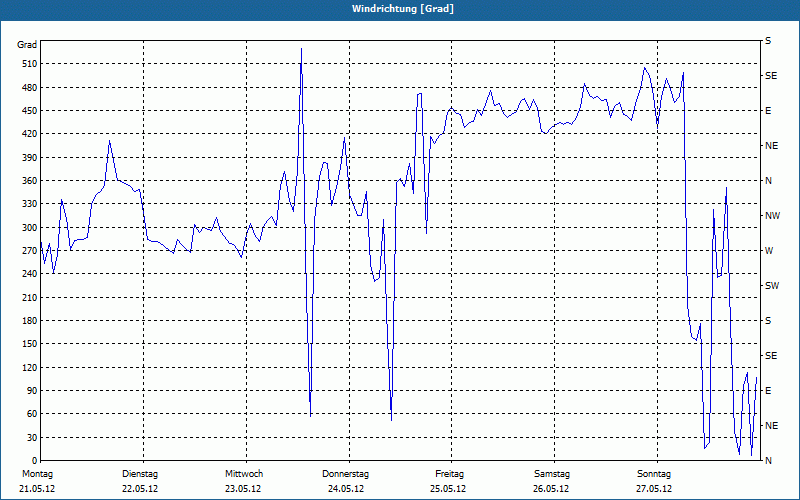Click the 'Grad' y-axis unit label
The image size is (800, 500).
click(27, 45)
